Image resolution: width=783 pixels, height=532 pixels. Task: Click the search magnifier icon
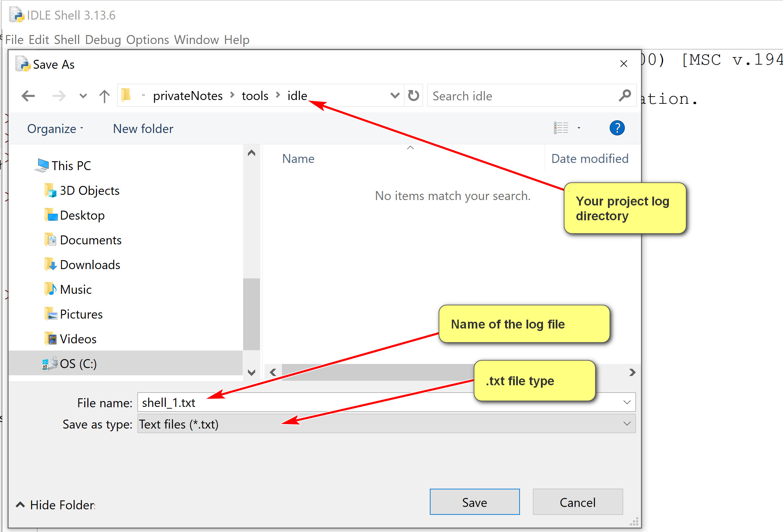click(624, 96)
